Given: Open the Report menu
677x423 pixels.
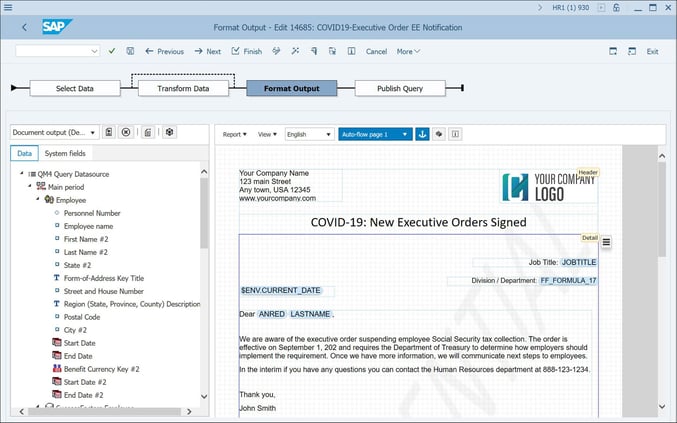Looking at the screenshot, I should coord(234,134).
